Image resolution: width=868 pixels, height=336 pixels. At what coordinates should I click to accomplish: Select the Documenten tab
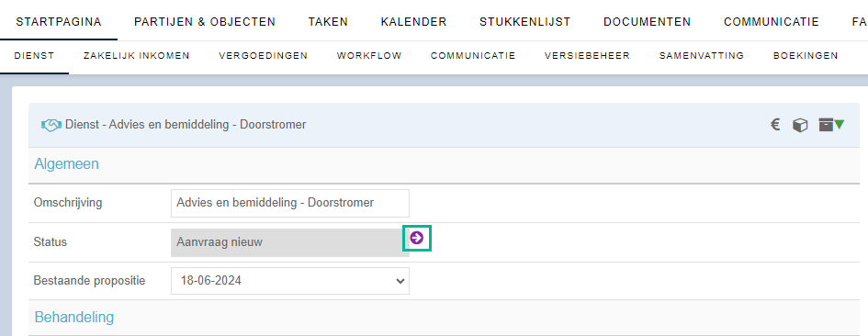[648, 22]
